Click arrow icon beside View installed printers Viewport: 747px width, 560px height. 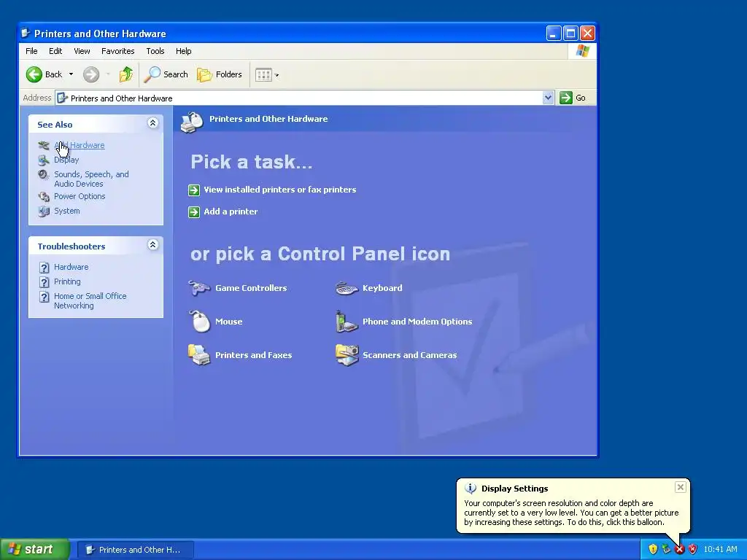pyautogui.click(x=194, y=190)
